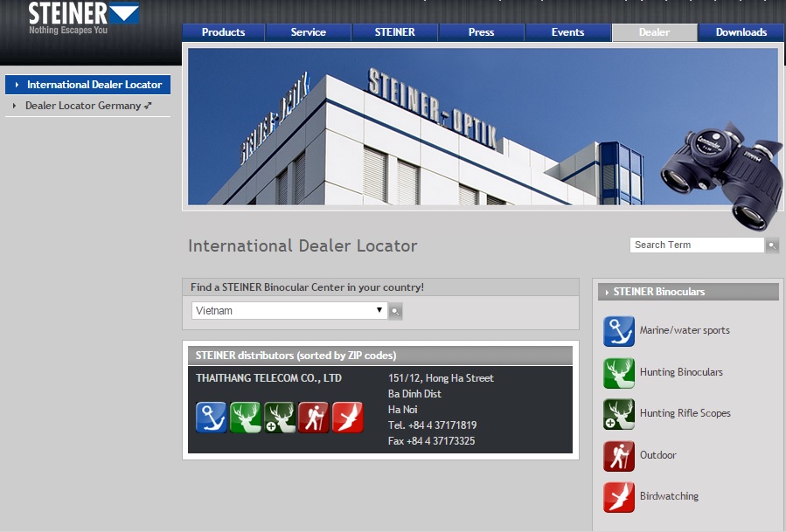Click the magnifier button next to Vietnam dropdown
The width and height of the screenshot is (786, 532).
pyautogui.click(x=395, y=311)
